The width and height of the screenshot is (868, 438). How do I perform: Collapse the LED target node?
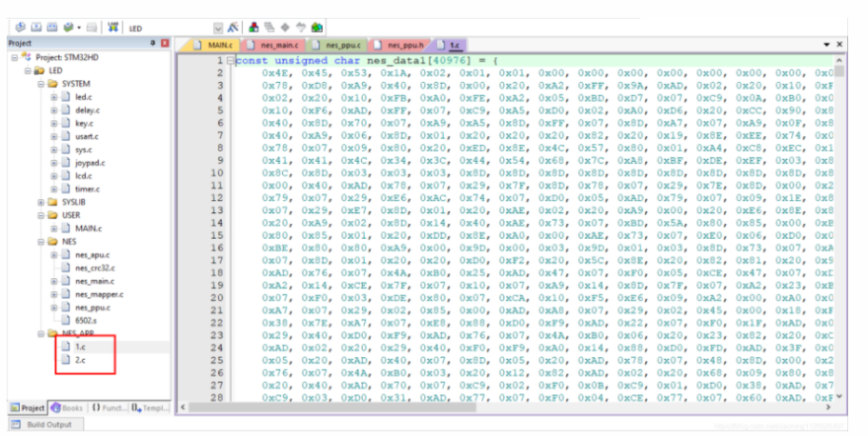click(x=29, y=70)
